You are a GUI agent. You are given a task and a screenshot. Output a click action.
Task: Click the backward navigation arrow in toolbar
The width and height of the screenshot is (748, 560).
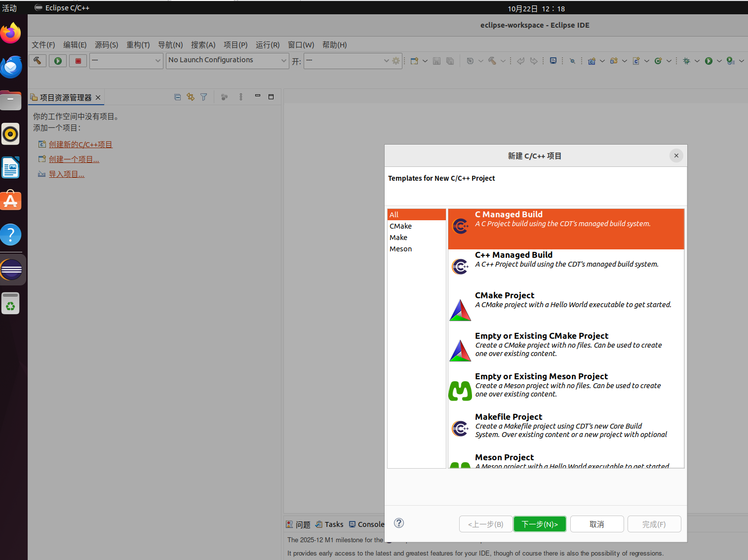coord(520,61)
